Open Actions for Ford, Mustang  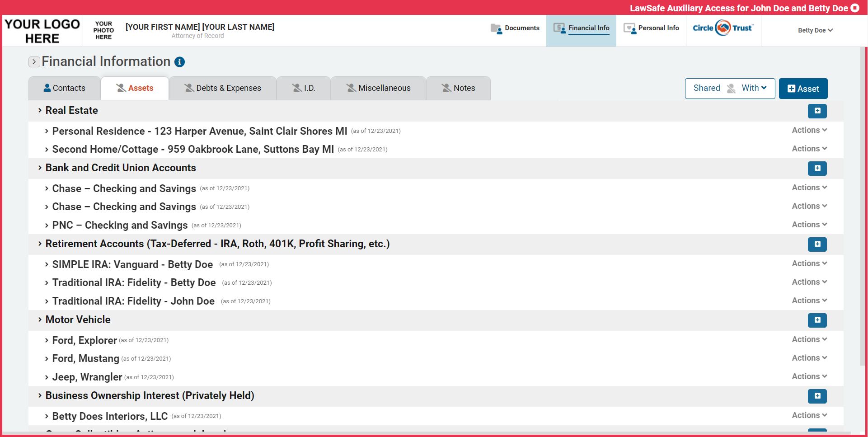pyautogui.click(x=809, y=357)
